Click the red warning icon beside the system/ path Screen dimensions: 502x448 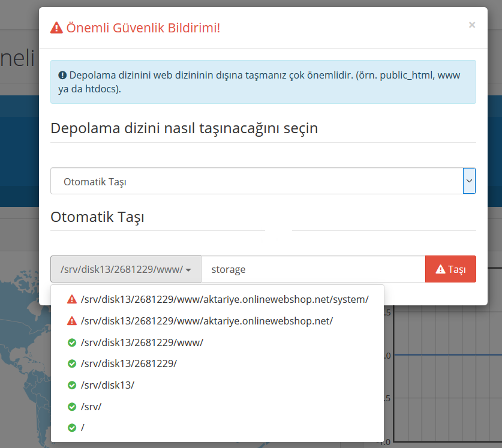click(x=72, y=299)
